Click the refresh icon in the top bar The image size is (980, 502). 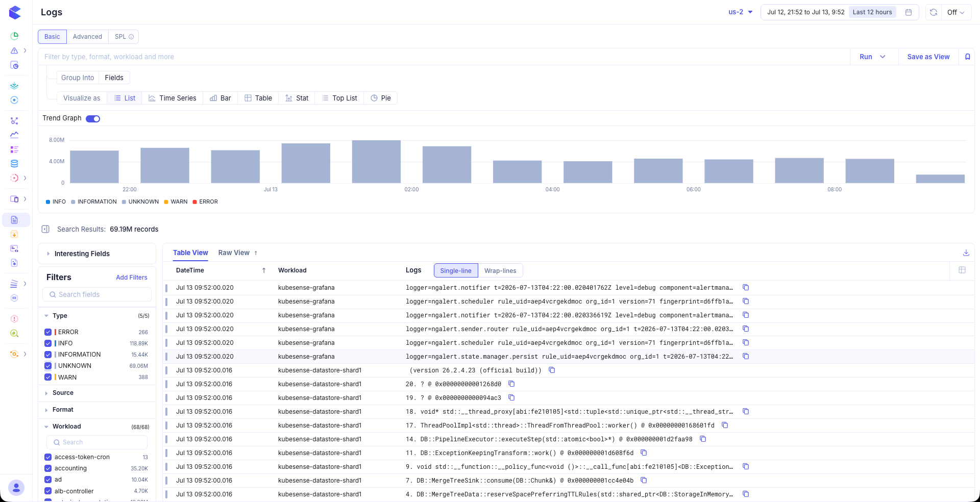pyautogui.click(x=934, y=12)
